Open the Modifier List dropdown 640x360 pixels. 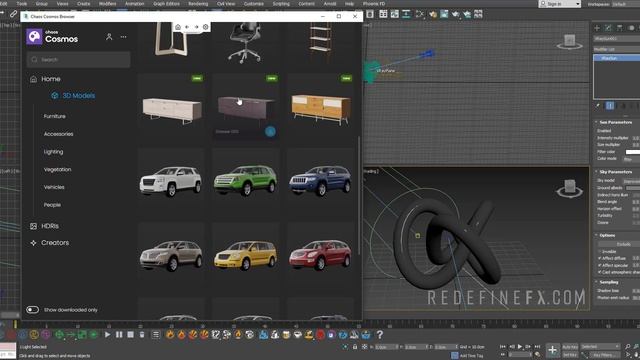616,49
